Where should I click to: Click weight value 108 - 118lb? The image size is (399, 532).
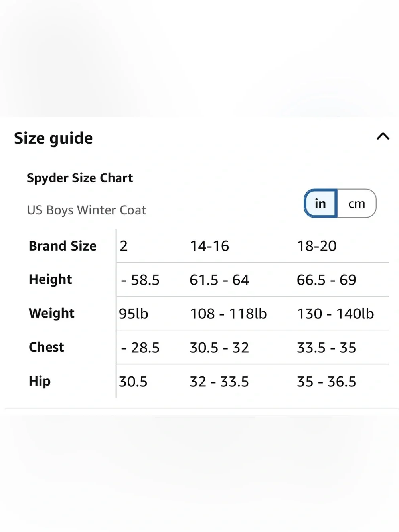pos(228,314)
